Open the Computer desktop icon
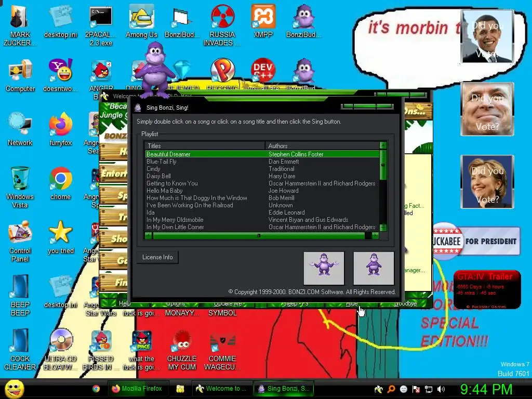Viewport: 532px width, 399px height. (x=20, y=75)
